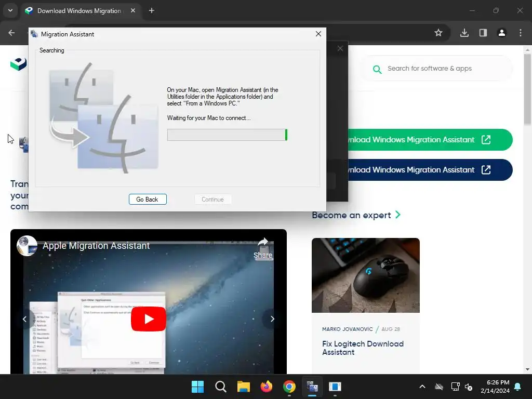Click the green Download Windows Migration Assistant button
This screenshot has width=532, height=399.
430,140
